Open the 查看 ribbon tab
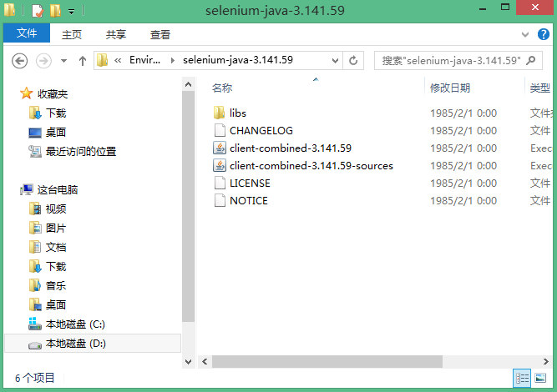Screen dimensions: 557x392 160,34
